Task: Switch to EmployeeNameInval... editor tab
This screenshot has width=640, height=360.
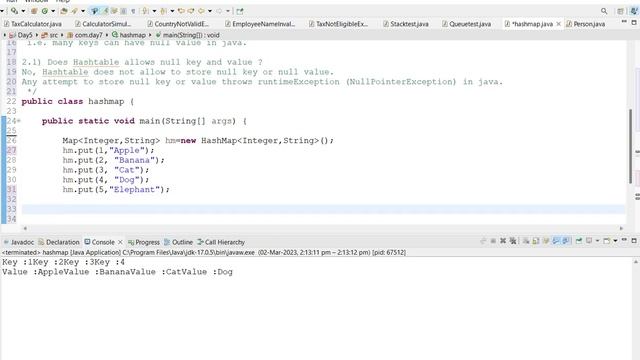Action: point(260,24)
